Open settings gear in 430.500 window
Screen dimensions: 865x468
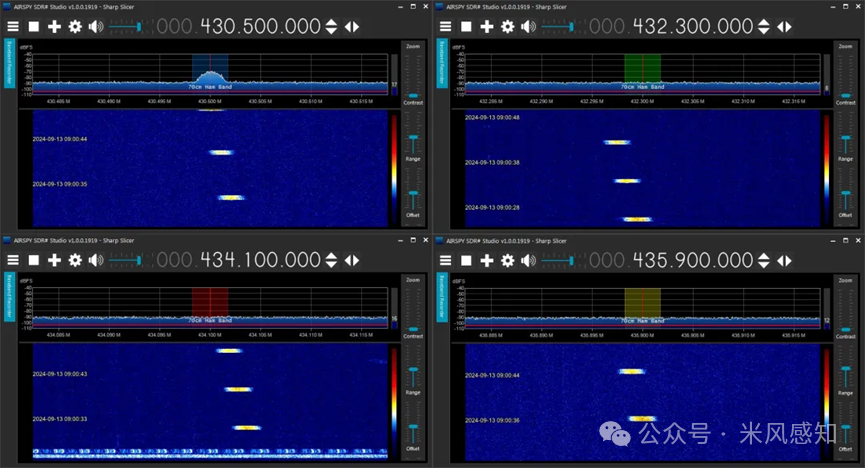click(x=75, y=26)
